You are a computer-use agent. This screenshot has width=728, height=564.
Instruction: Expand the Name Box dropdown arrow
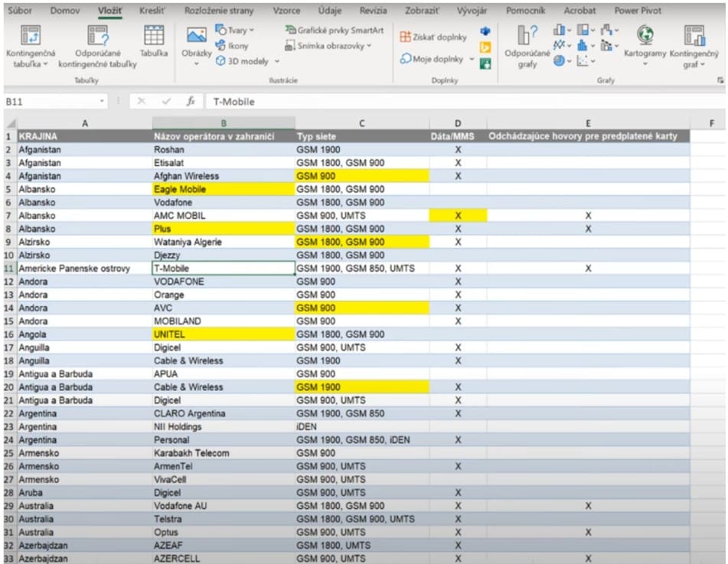click(x=102, y=101)
